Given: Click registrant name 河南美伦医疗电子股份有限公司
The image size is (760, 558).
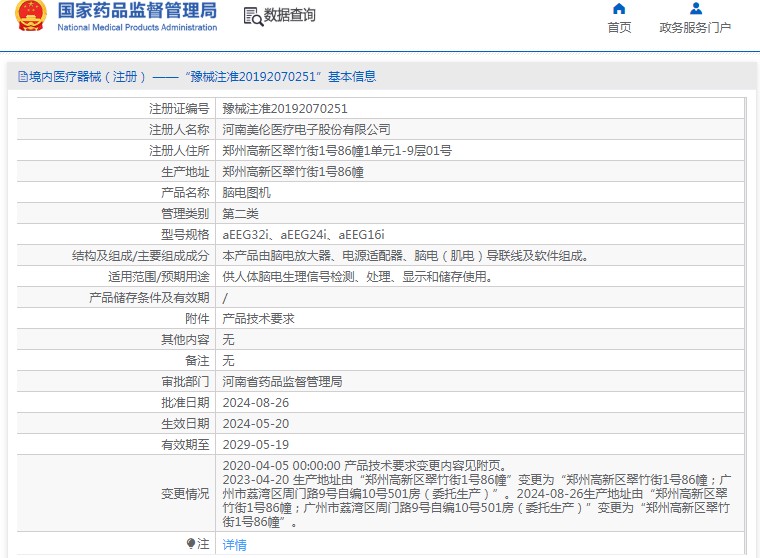Looking at the screenshot, I should click(x=306, y=130).
